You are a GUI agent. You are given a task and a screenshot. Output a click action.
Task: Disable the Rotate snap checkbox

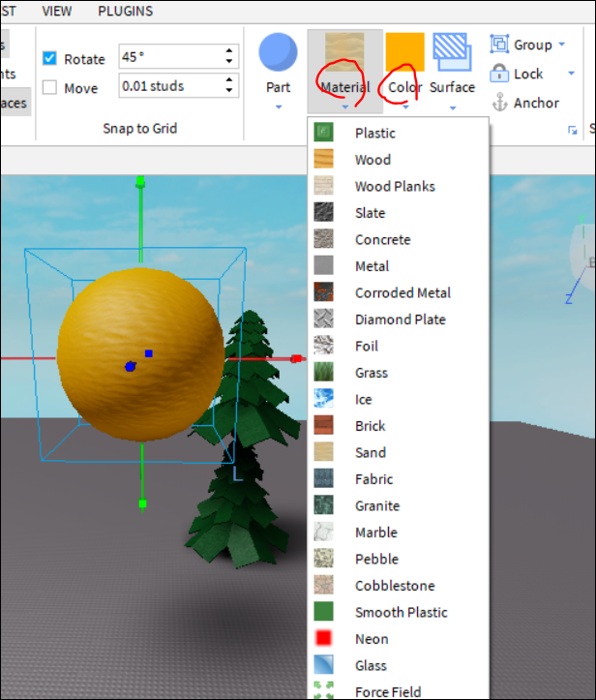point(49,58)
